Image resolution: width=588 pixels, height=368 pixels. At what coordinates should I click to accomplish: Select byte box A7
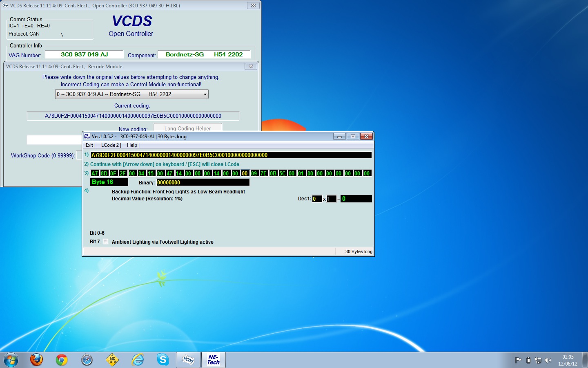(x=95, y=173)
